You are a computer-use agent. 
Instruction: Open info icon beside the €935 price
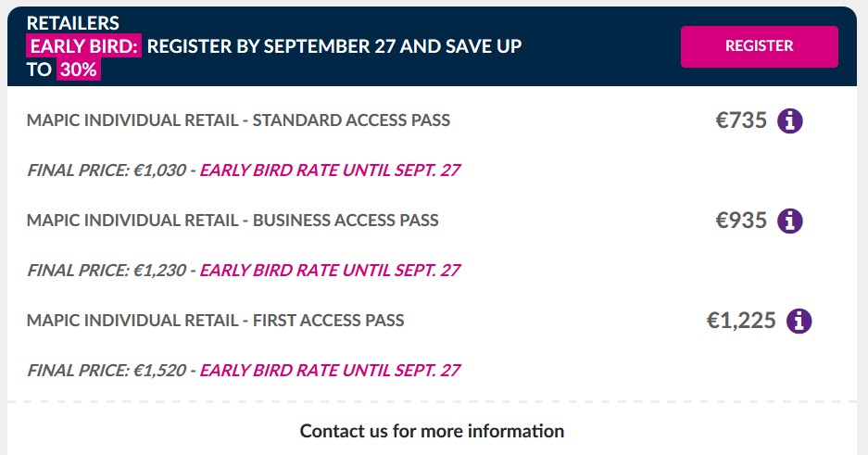[789, 221]
